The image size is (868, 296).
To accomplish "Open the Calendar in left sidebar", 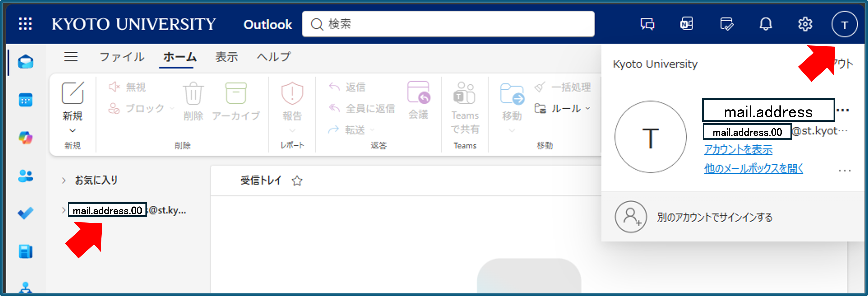I will click(26, 100).
